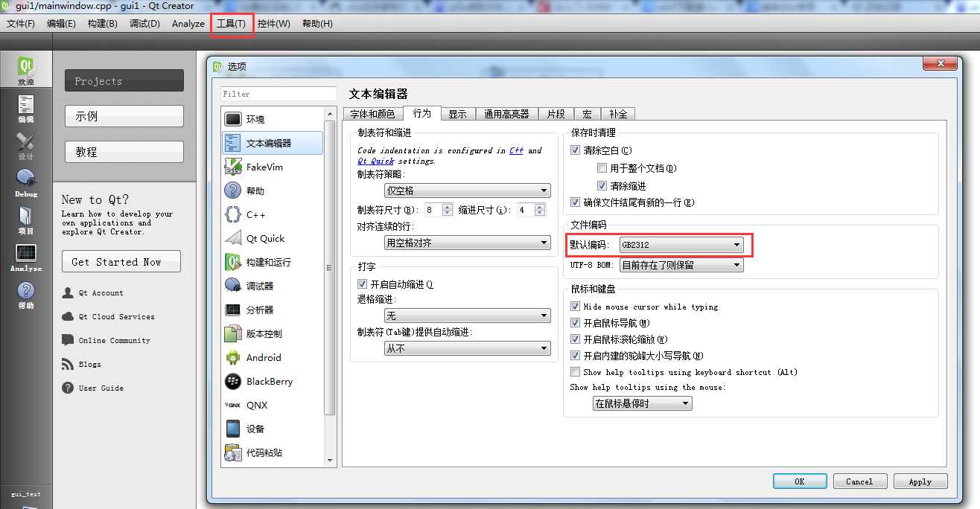Open 对齐连续的行 dropdown showing 用空格对齐
980x509 pixels.
click(467, 243)
